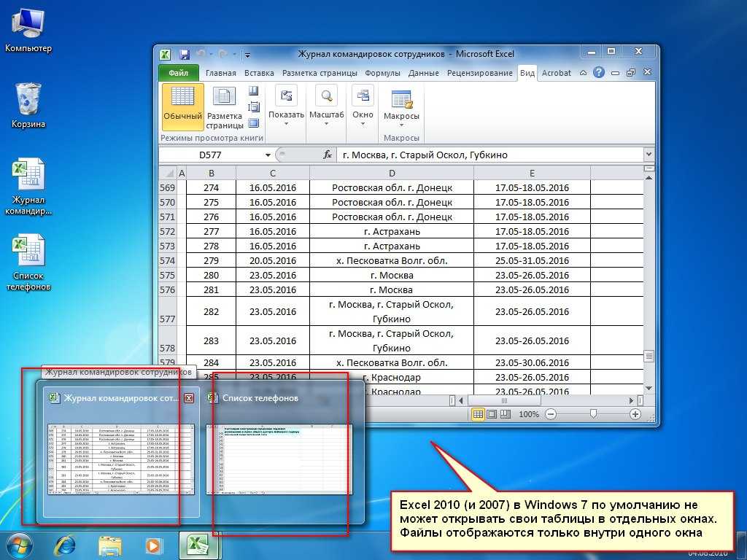Select the Корзина recycle bin icon

pos(28,106)
